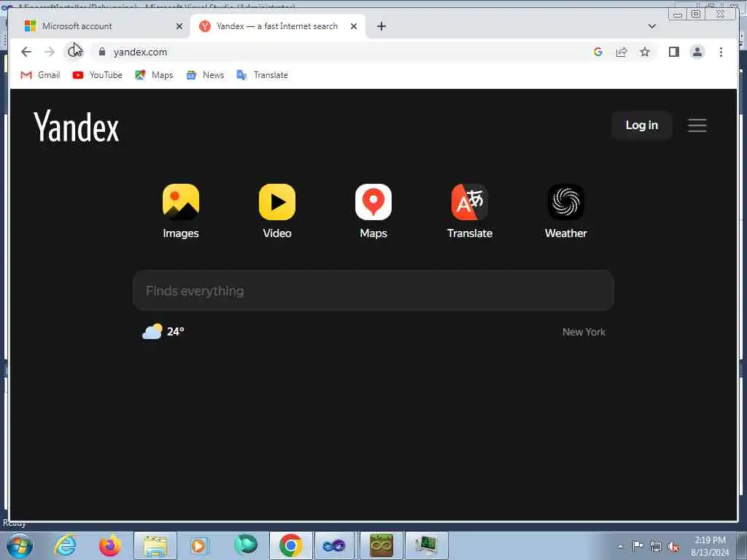Click the Google icon in address bar
This screenshot has height=560, width=747.
pyautogui.click(x=598, y=52)
